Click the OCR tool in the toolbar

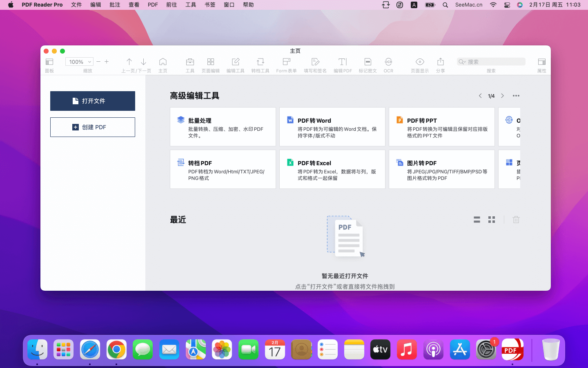point(388,62)
